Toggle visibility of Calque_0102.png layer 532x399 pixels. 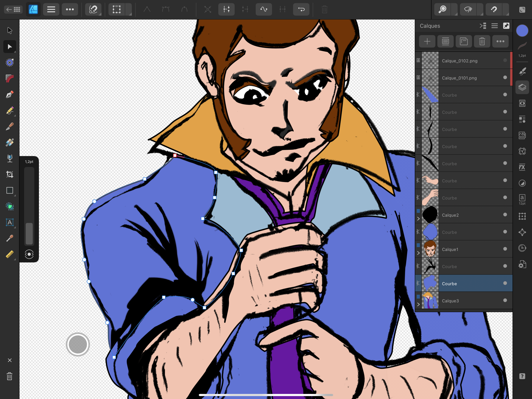pos(505,60)
